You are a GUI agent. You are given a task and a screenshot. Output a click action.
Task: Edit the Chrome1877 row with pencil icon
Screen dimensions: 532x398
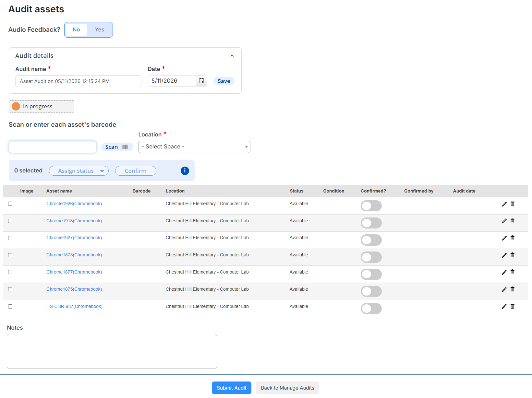tap(504, 272)
